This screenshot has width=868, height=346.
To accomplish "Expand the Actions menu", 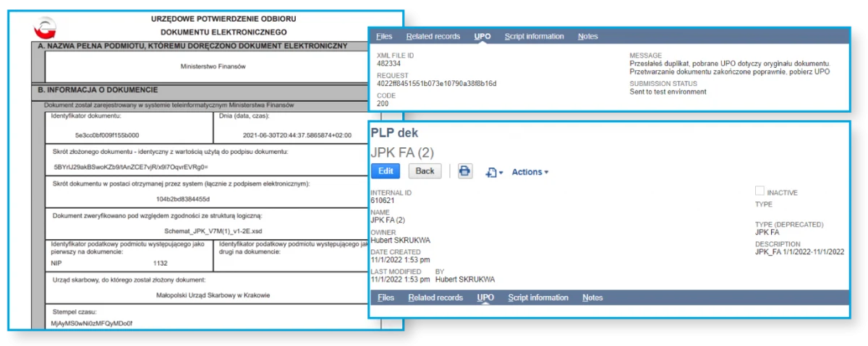I will 529,172.
